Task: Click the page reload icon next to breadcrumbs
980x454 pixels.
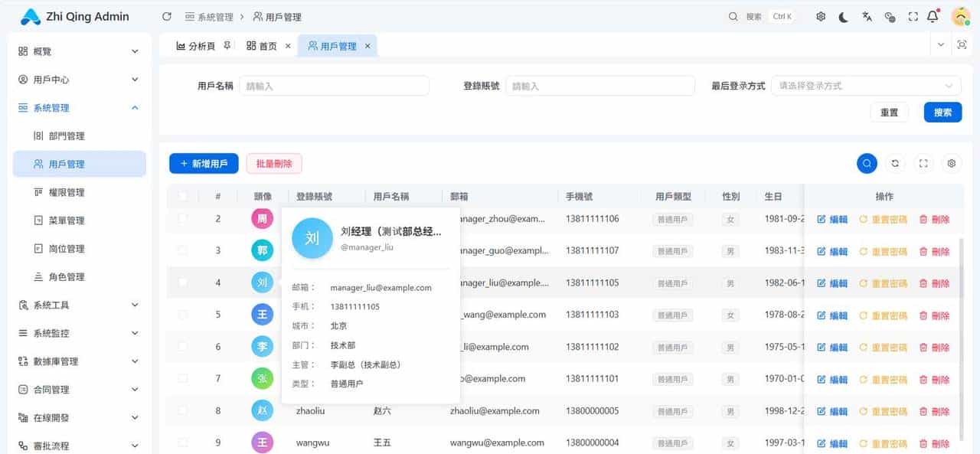Action: pyautogui.click(x=165, y=15)
